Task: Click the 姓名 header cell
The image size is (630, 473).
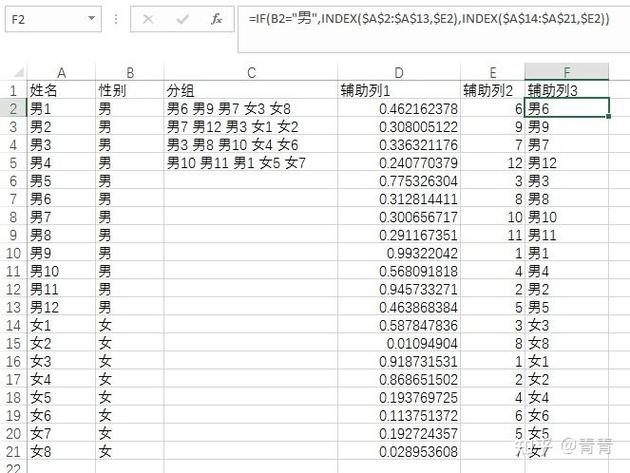Action: click(61, 90)
